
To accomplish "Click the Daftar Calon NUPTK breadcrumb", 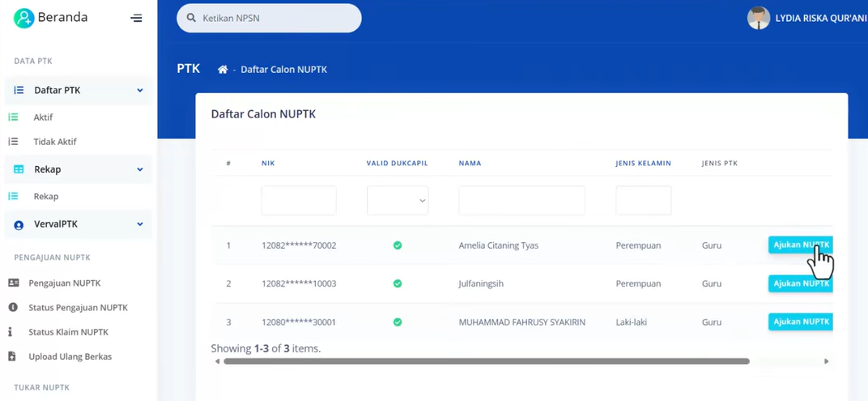I will click(x=284, y=70).
